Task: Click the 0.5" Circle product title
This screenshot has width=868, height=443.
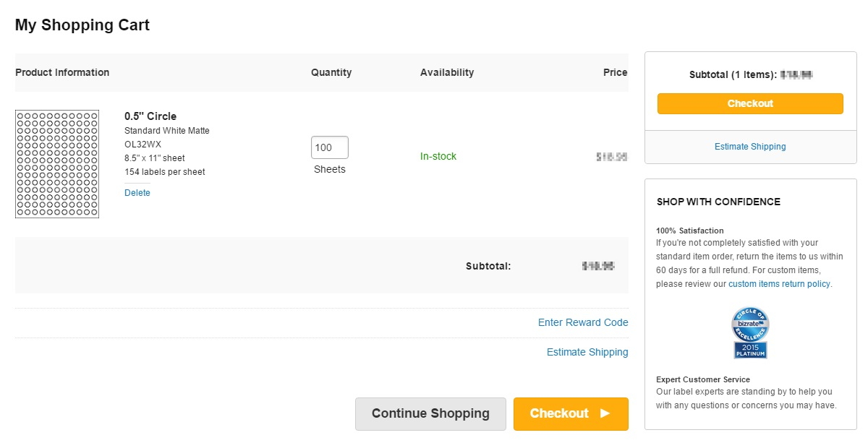Action: pos(150,116)
